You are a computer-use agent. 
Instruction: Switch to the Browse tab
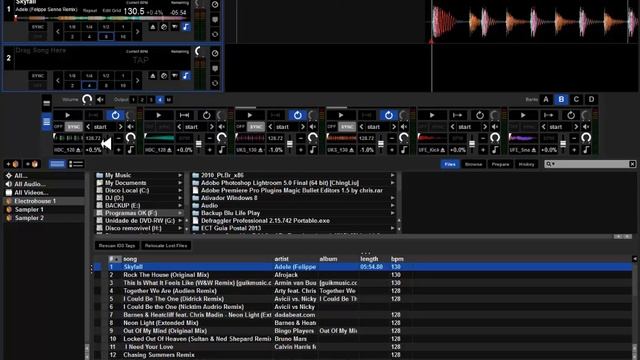click(x=473, y=164)
